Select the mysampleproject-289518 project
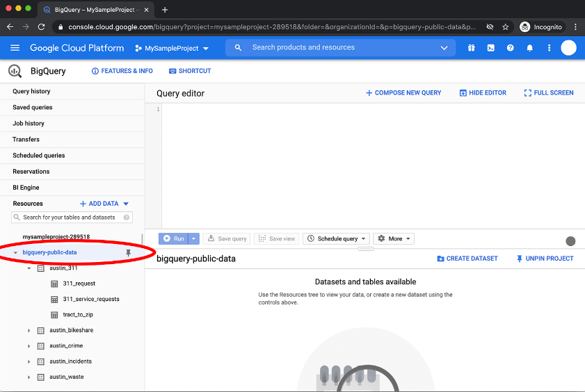 (56, 237)
